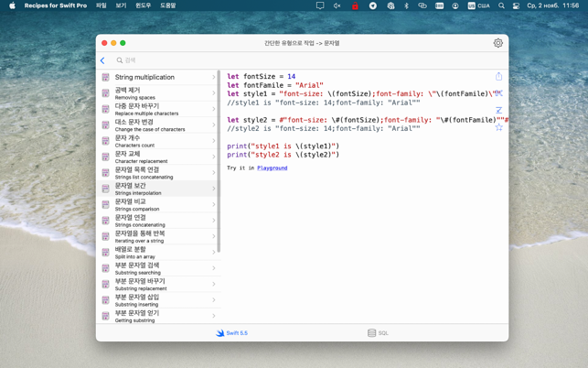Click the linked-chain menu bar icon
Viewport: 588px width, 368px height.
422,5
